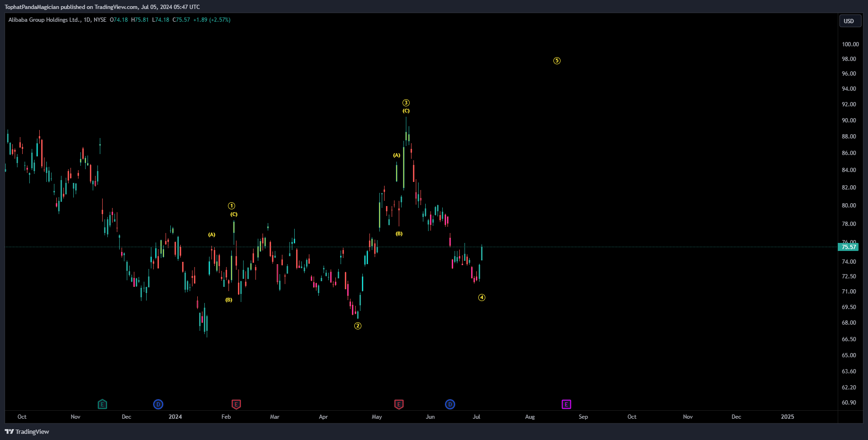Click the TradingView logo
Viewport: 868px width, 440px height.
[27, 431]
